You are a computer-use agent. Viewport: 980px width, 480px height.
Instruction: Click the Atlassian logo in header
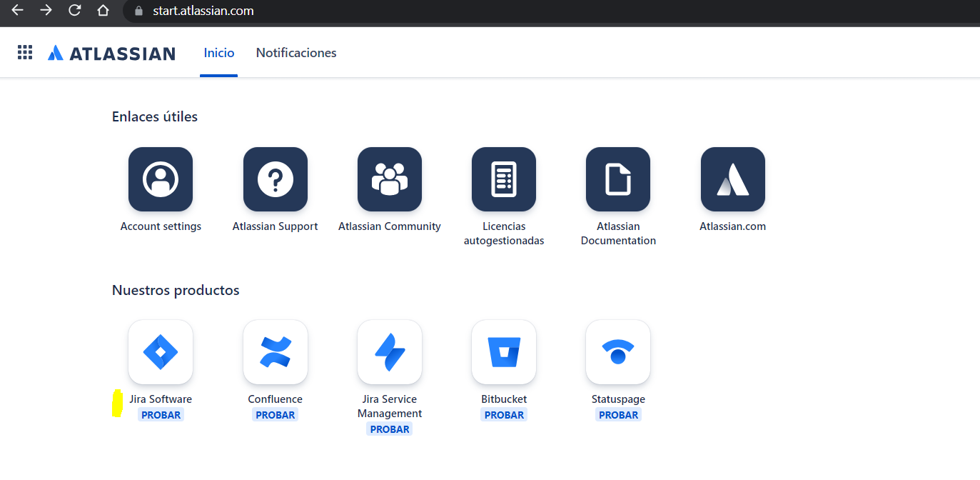click(111, 53)
